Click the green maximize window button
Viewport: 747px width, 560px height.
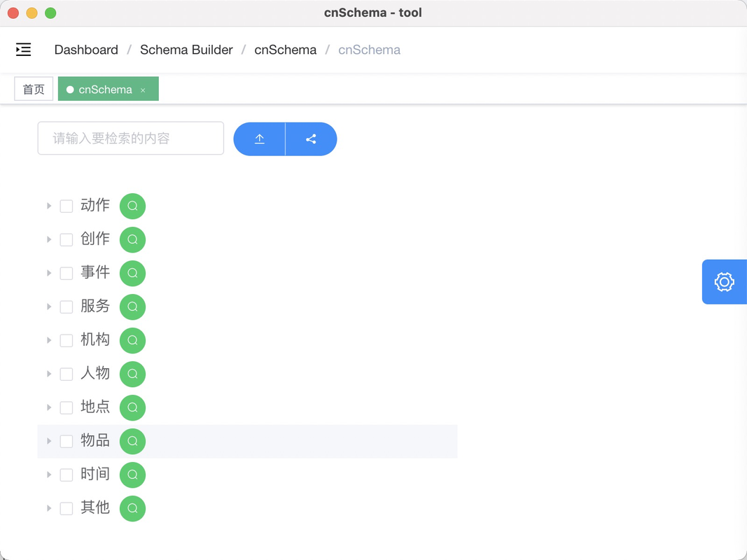(50, 13)
